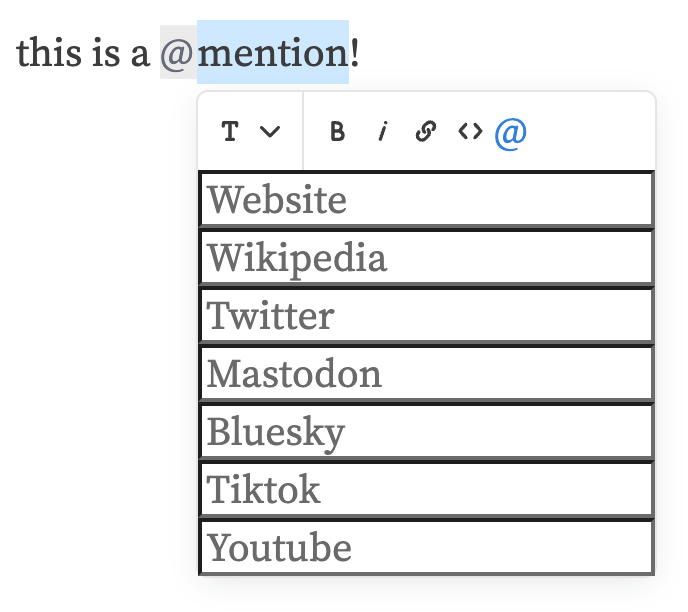Pick Youtube from the mention list
The height and width of the screenshot is (612, 688).
click(426, 548)
